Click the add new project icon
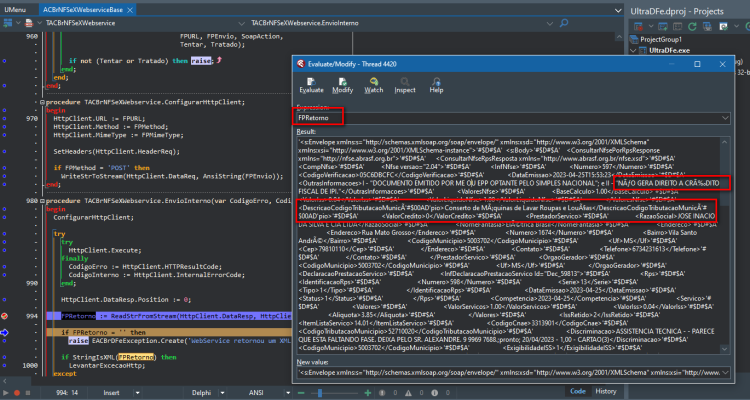 (x=662, y=26)
